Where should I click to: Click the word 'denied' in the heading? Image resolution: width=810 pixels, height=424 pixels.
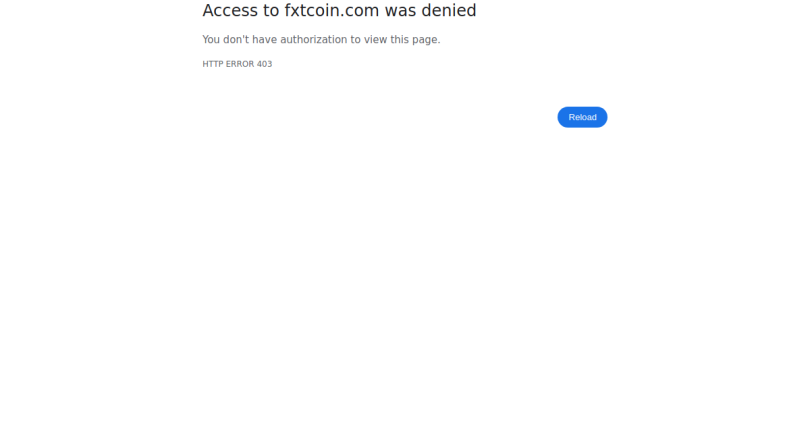(x=449, y=10)
